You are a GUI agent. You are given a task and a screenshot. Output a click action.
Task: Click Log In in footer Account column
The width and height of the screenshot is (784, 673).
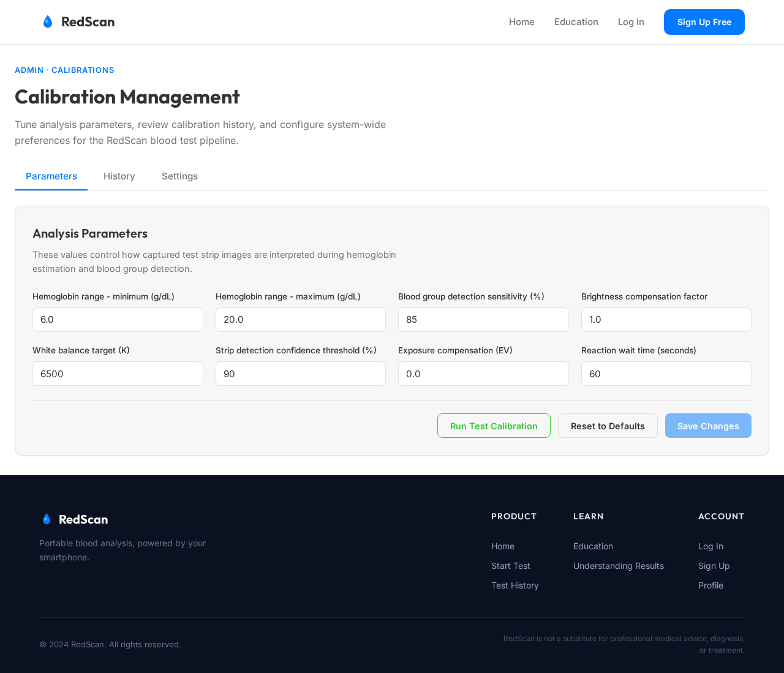(x=710, y=546)
